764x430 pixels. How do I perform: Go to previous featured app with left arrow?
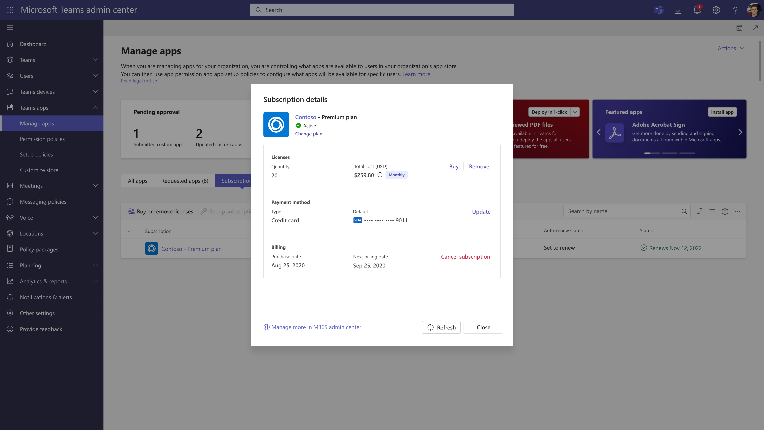[x=599, y=132]
